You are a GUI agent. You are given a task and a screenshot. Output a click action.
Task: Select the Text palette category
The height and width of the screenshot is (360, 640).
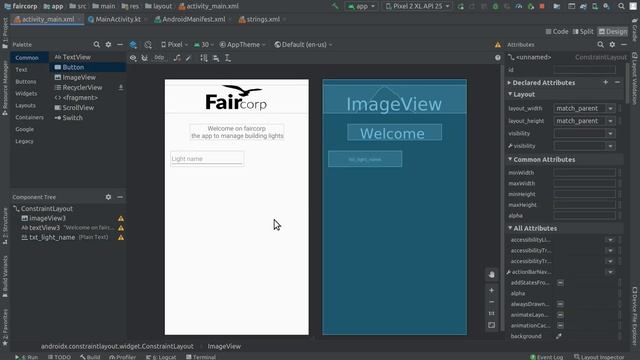[x=21, y=70]
